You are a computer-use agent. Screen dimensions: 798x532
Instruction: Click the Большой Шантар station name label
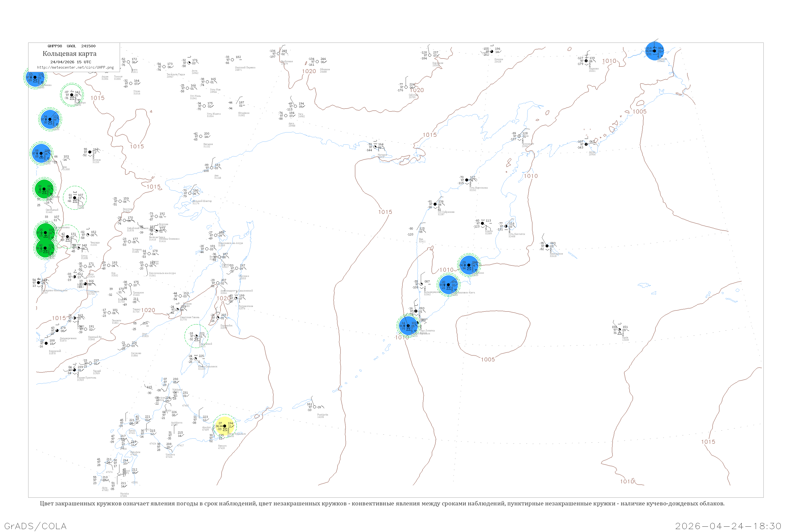click(x=202, y=201)
